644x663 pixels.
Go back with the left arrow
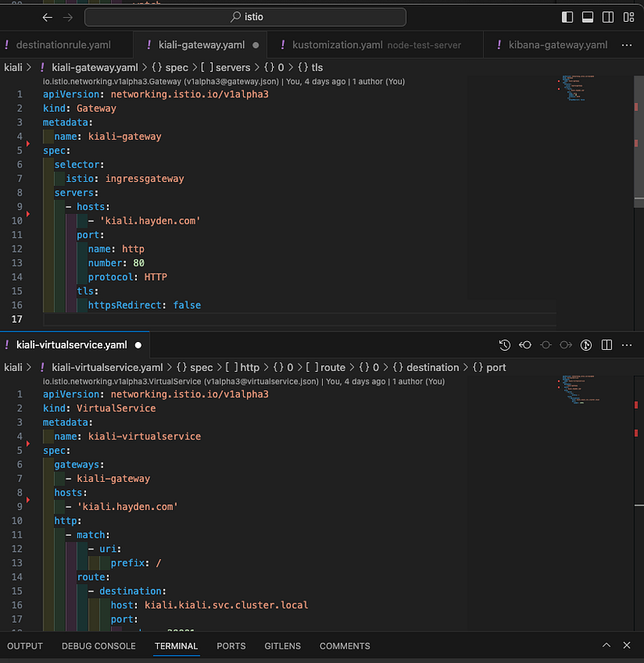point(47,18)
